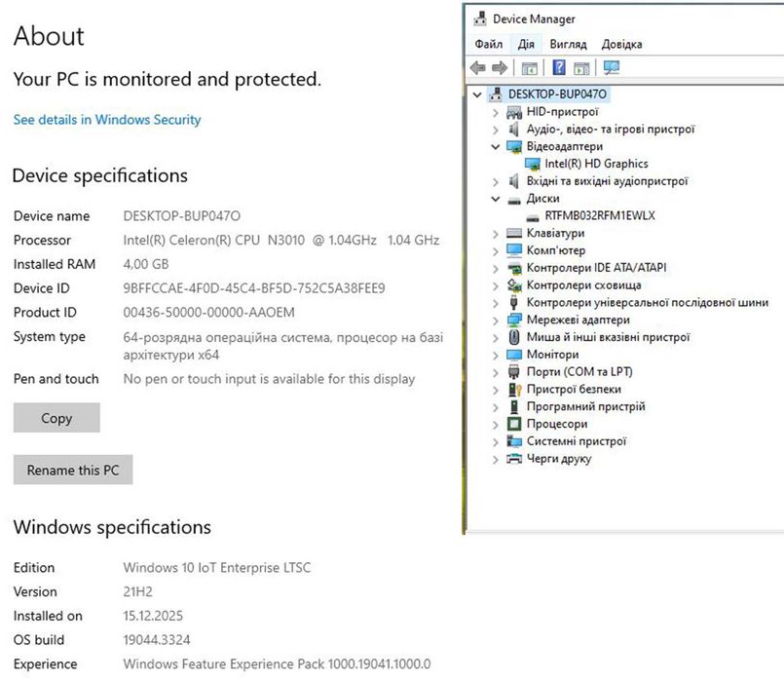
Task: Select the Вхідні та вихідні аудіопристрої row
Action: click(607, 181)
